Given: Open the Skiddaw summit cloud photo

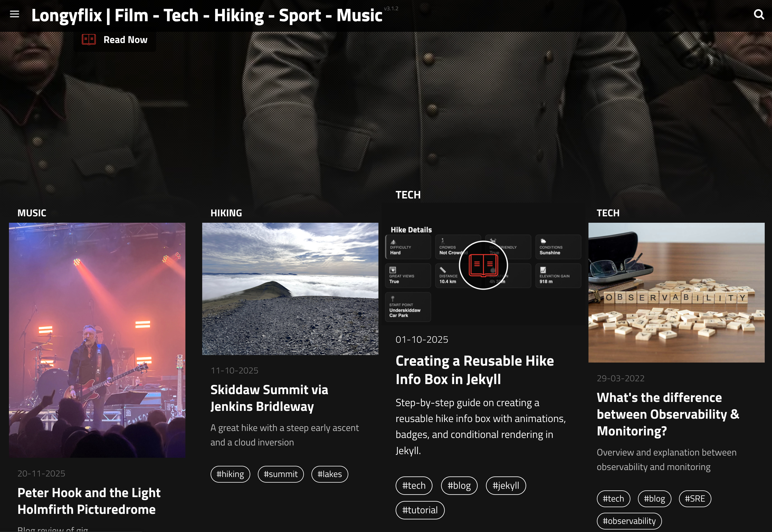Looking at the screenshot, I should (290, 288).
